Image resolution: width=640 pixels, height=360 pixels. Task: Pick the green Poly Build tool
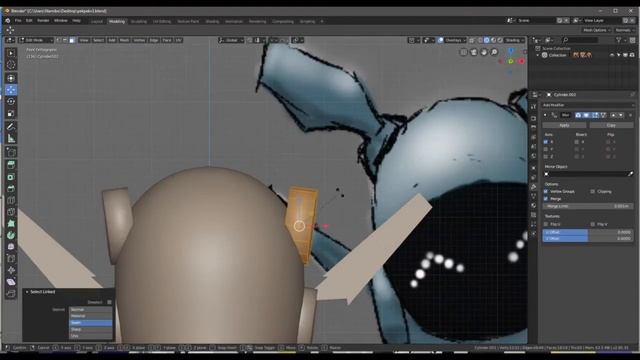(11, 224)
